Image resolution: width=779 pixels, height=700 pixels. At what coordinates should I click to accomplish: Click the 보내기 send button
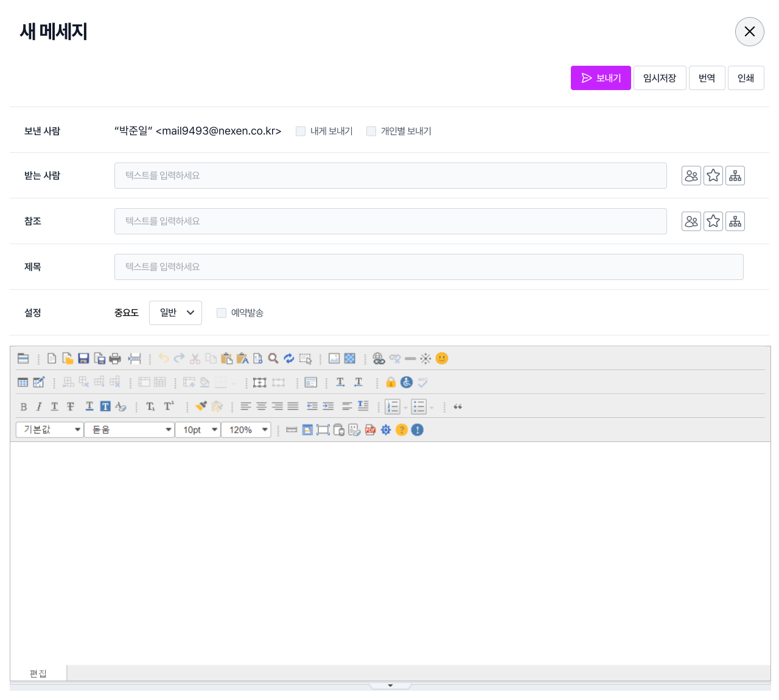(x=601, y=78)
